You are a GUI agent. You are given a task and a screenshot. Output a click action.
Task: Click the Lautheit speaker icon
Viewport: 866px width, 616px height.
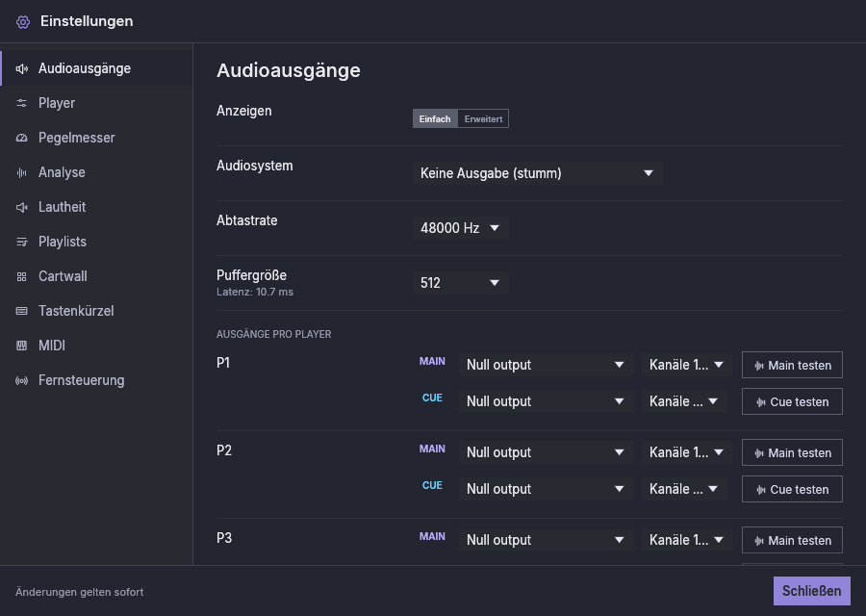point(21,207)
